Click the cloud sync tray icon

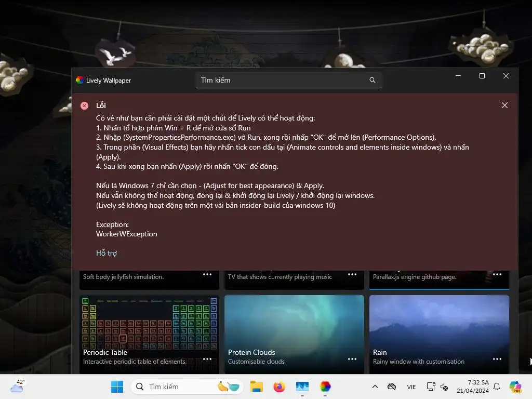point(392,387)
